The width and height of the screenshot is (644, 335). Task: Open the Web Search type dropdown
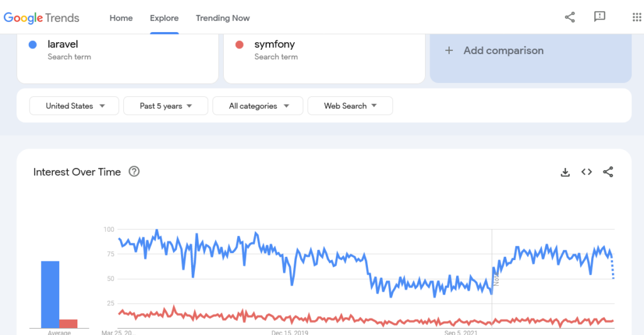(x=350, y=106)
